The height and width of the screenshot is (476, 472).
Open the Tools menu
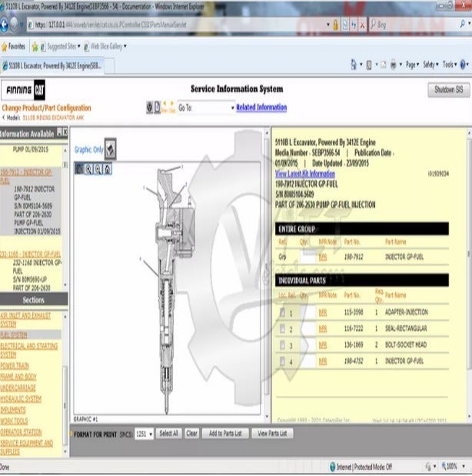[450, 65]
